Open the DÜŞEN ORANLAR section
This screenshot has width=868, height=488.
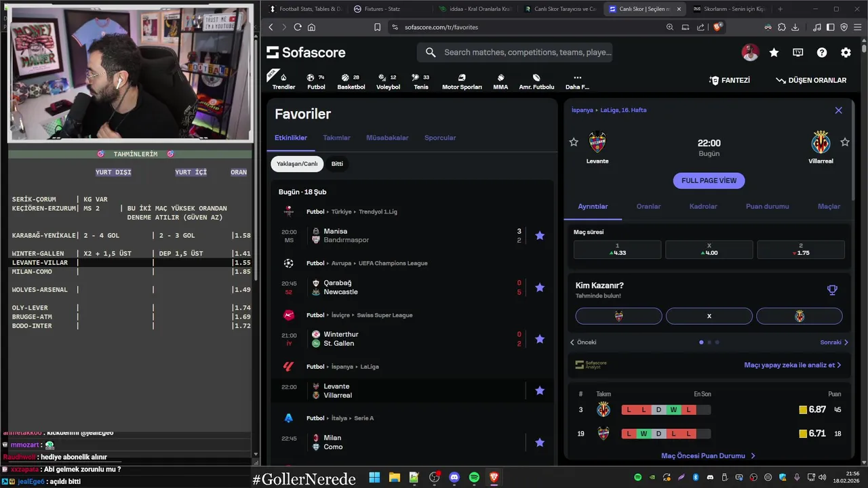click(x=811, y=80)
